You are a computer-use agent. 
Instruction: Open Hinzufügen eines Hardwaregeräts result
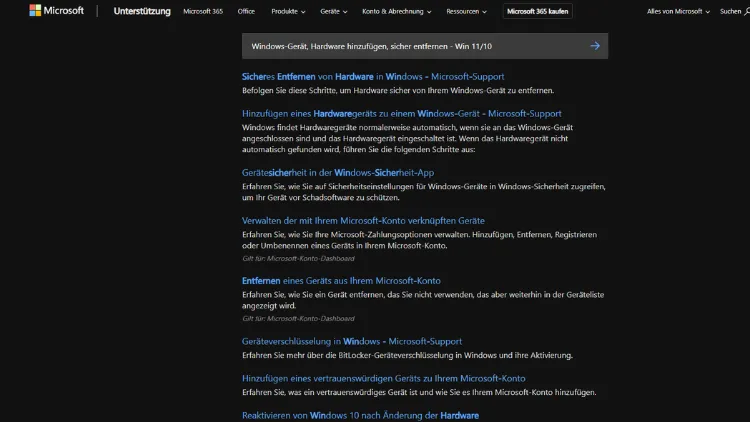(x=402, y=113)
